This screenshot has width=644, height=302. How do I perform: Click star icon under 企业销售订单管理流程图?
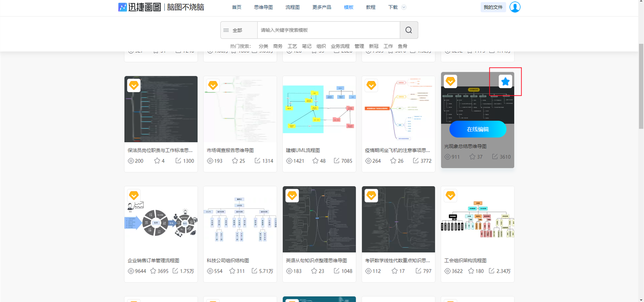pos(153,271)
